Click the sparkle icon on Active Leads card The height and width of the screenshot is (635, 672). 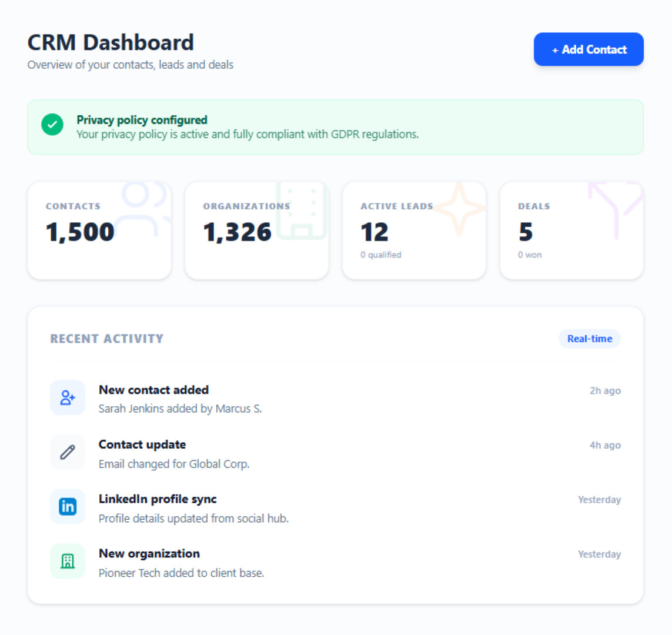[459, 209]
